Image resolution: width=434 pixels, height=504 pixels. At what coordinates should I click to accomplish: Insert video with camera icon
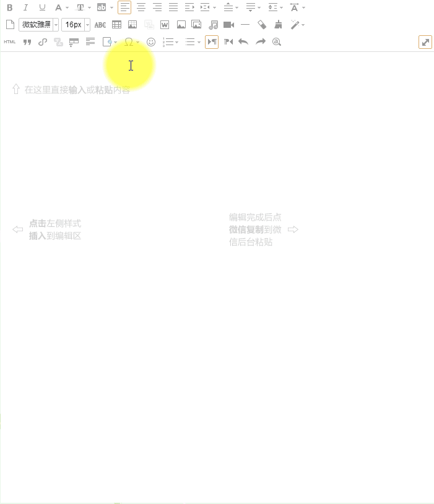(228, 25)
